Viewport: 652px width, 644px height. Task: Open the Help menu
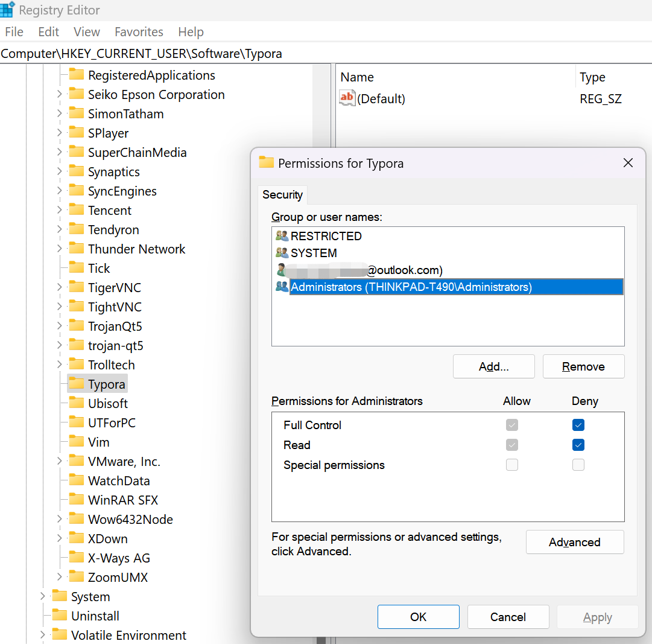(x=191, y=32)
